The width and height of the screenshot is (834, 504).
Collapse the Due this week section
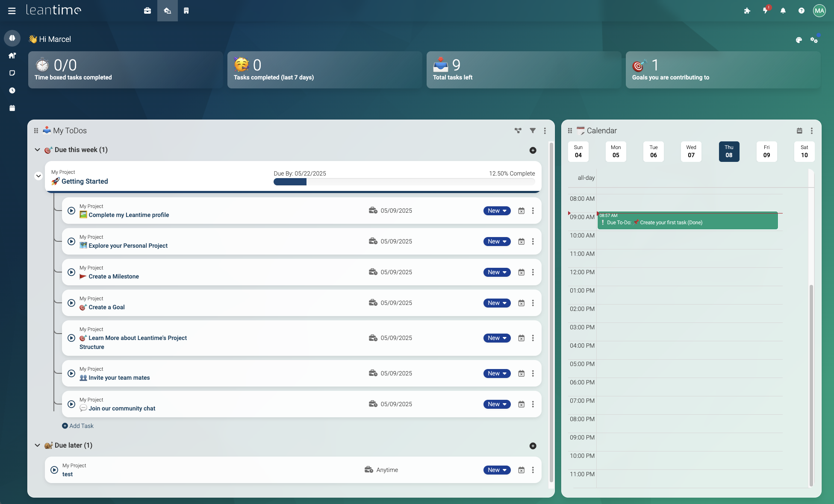coord(37,149)
